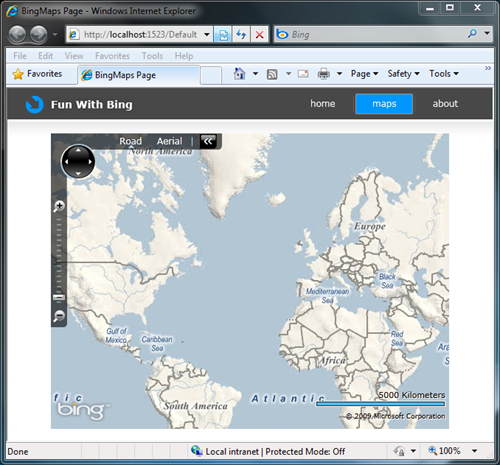Expand command bar overflow chevron
This screenshot has height=465, width=500.
click(488, 68)
